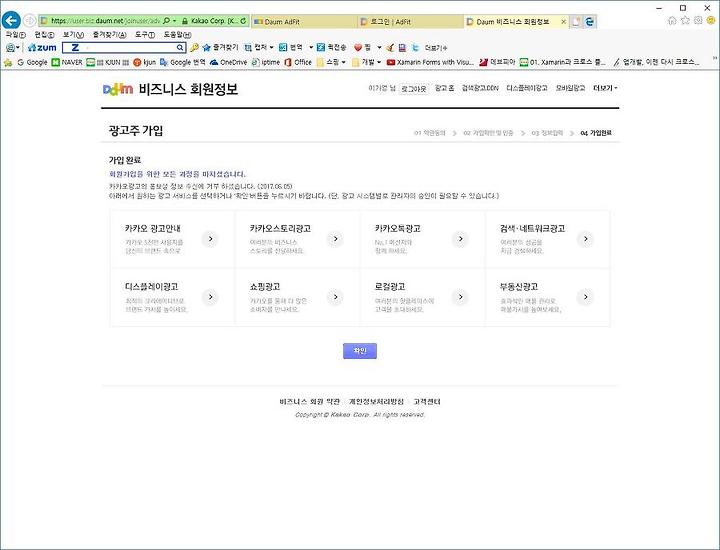Viewport: 720px width, 550px height.
Task: Open the browser home icon
Action: (672, 21)
